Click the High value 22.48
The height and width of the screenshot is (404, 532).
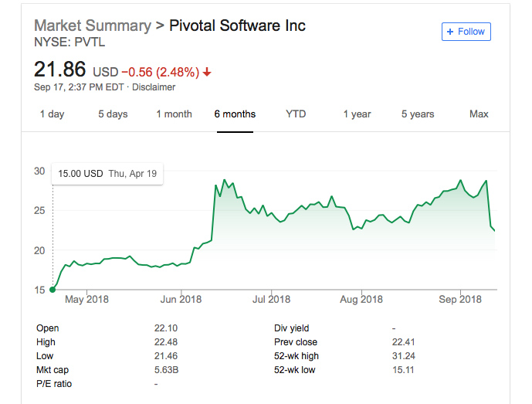click(166, 342)
